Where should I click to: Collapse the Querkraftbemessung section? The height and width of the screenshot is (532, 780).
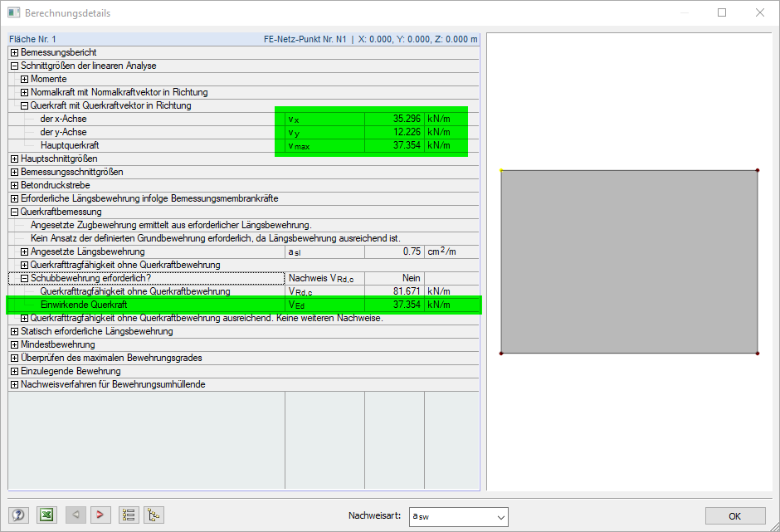pyautogui.click(x=14, y=212)
